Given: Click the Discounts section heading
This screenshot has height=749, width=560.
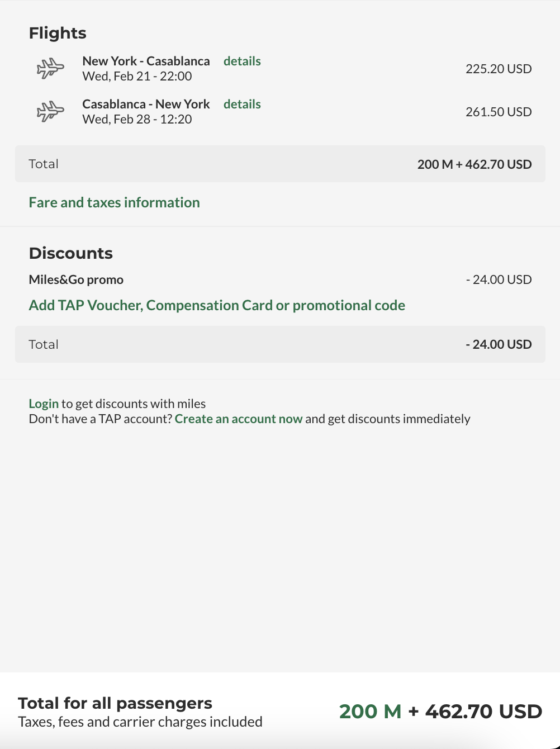Looking at the screenshot, I should 71,253.
